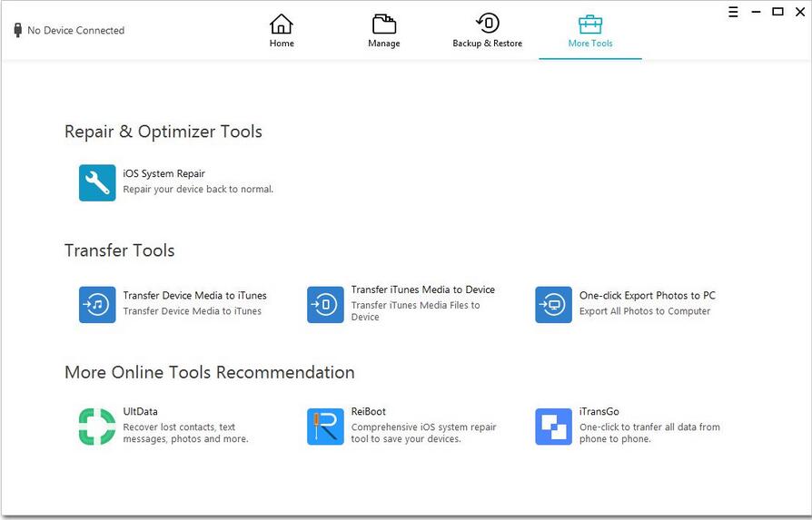Viewport: 812px width, 520px height.
Task: Click Transfer Device Media to iTunes icon
Action: point(97,305)
